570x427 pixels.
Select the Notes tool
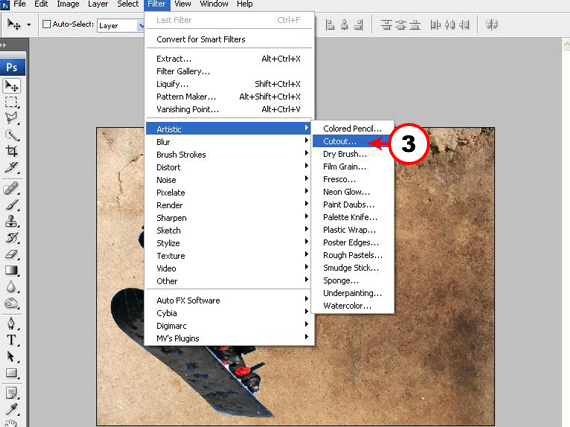[x=11, y=393]
